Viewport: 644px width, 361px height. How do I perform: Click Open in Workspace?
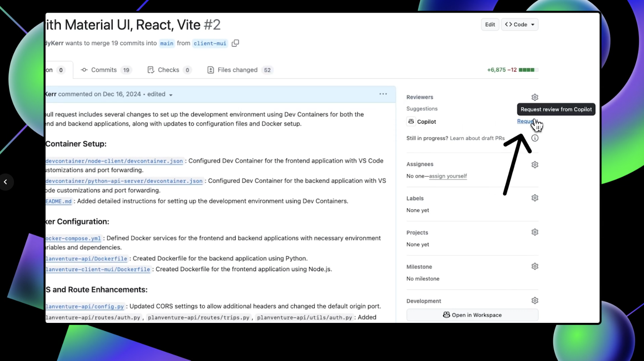click(472, 315)
